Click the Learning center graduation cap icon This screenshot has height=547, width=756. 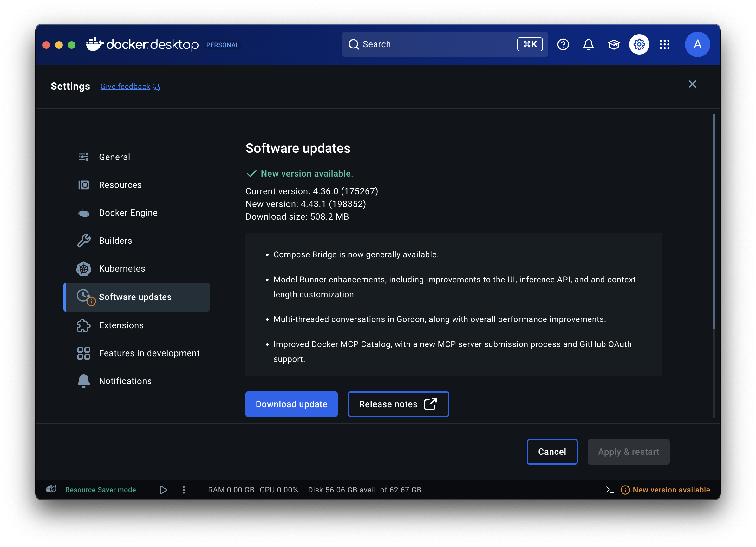[x=614, y=44]
